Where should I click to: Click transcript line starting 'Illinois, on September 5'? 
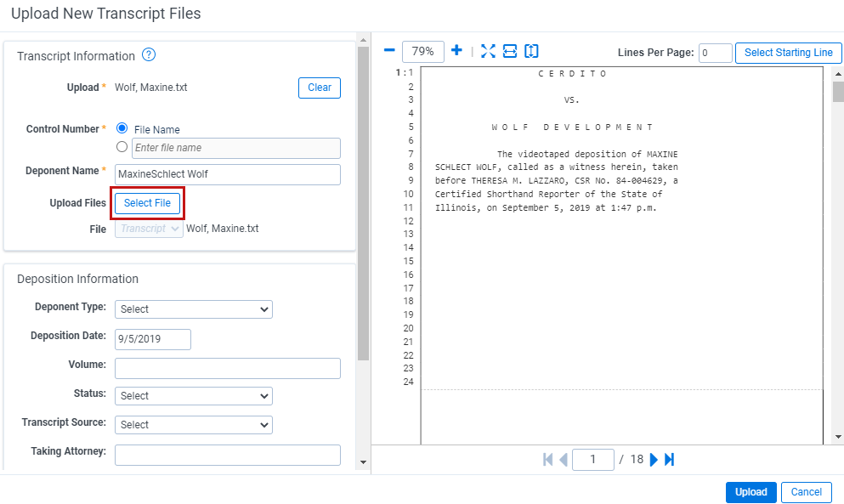546,208
